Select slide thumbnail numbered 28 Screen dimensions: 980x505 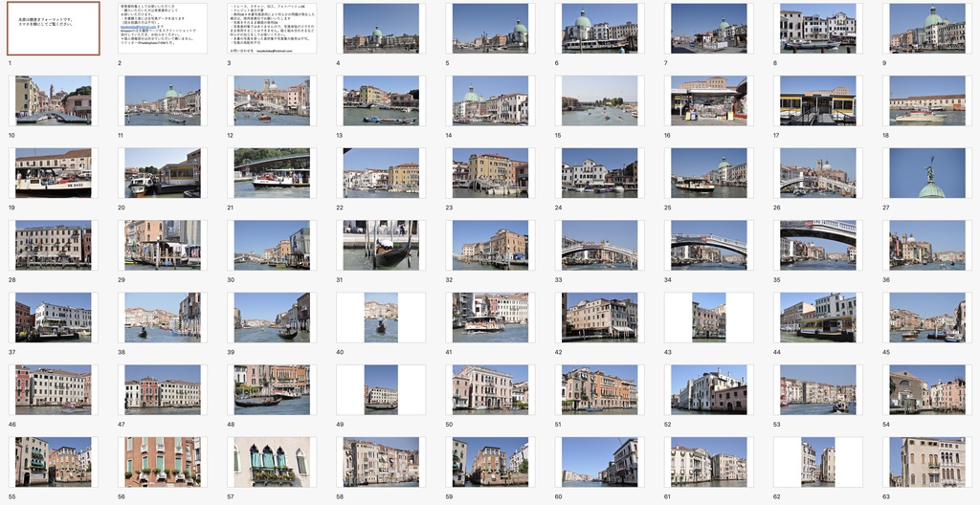54,245
